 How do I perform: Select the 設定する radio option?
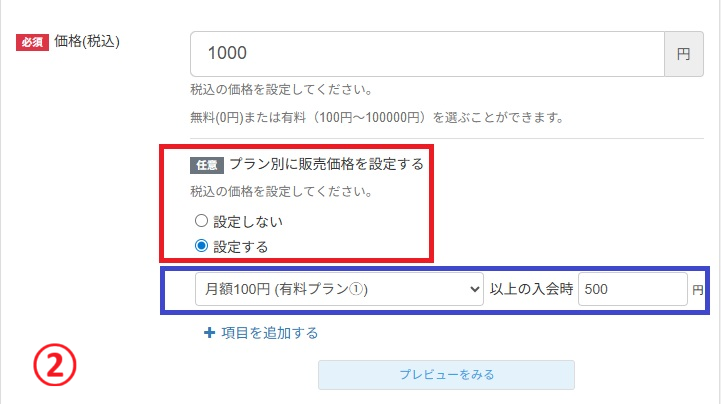coord(201,245)
